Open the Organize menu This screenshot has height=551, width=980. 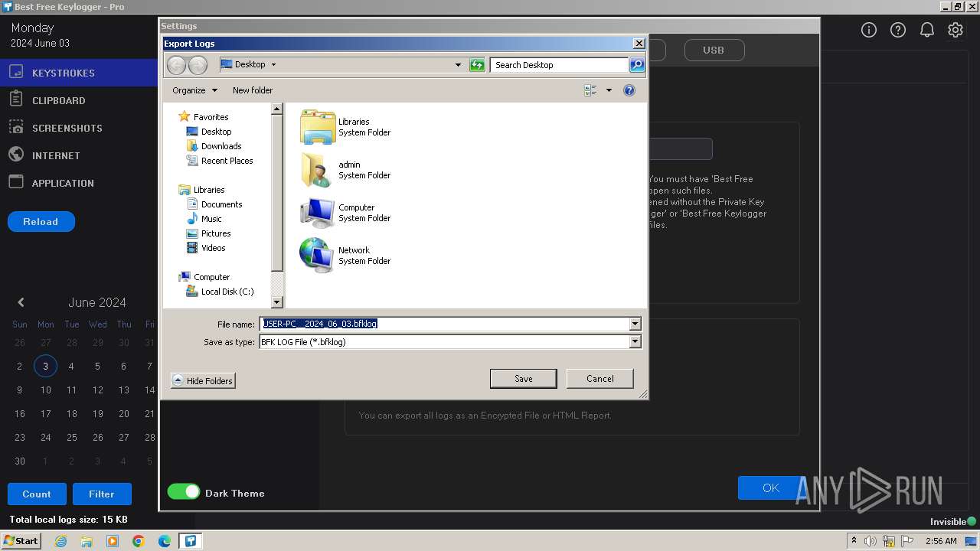pyautogui.click(x=194, y=90)
